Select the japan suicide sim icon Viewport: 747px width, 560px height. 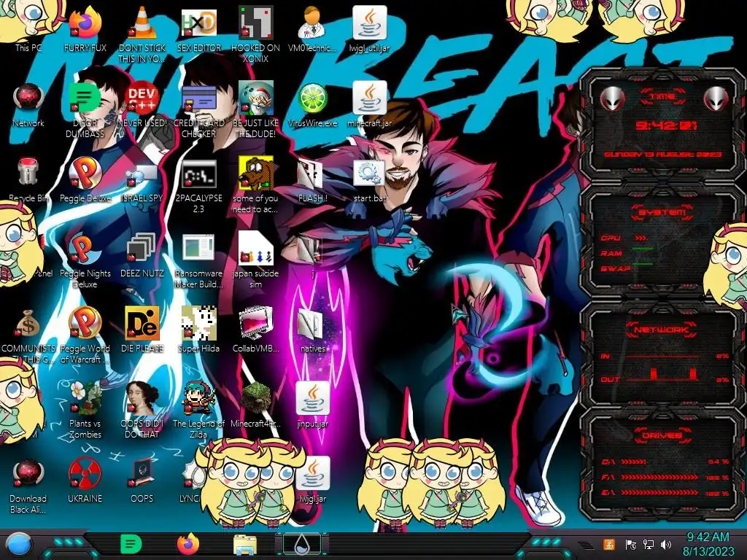(256, 260)
